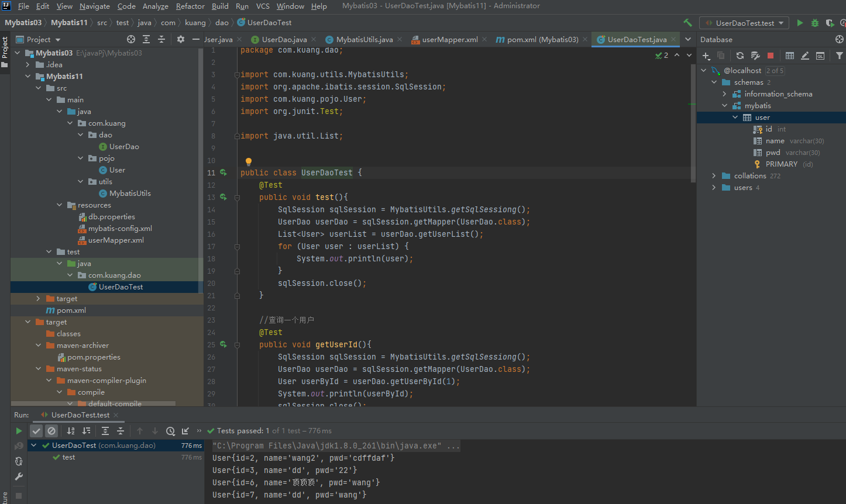Screen dimensions: 846x504
Task: Switch to the MybatisUtils.java editor tab
Action: click(x=364, y=39)
